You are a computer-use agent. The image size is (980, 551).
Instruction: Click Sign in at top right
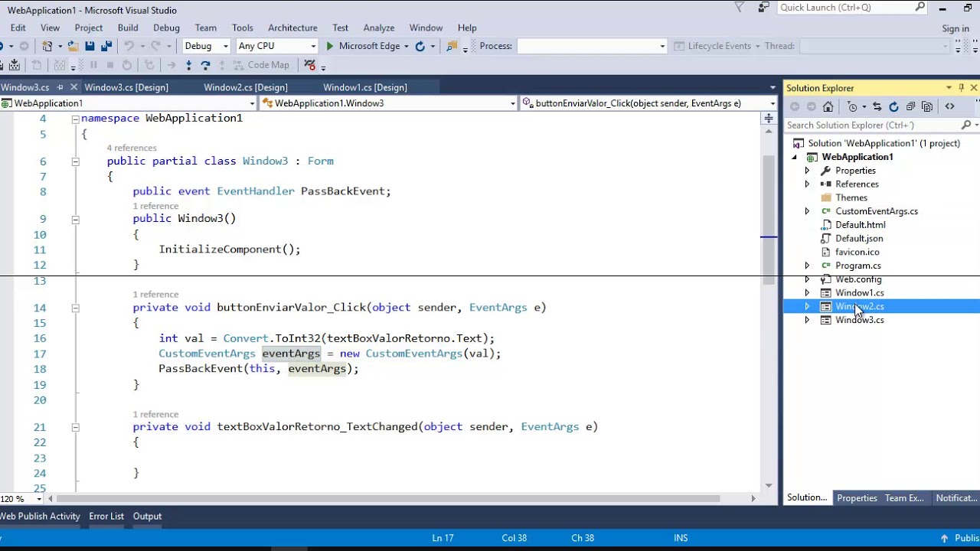tap(955, 28)
